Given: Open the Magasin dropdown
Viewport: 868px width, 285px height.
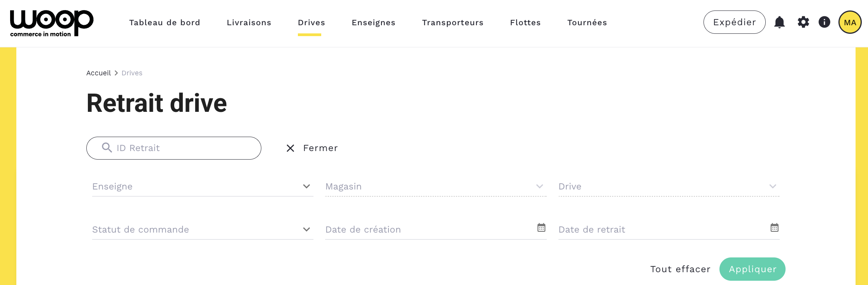Looking at the screenshot, I should [539, 186].
